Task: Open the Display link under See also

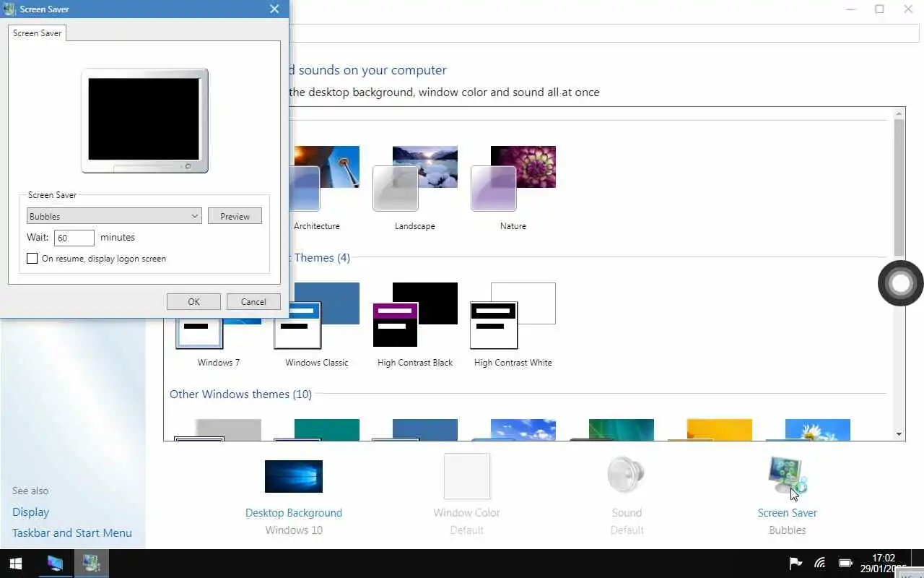Action: click(x=30, y=512)
